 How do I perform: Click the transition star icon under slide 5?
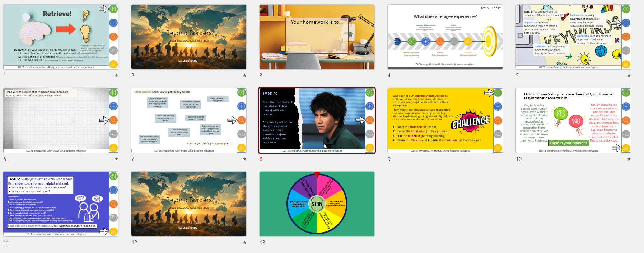(x=629, y=76)
